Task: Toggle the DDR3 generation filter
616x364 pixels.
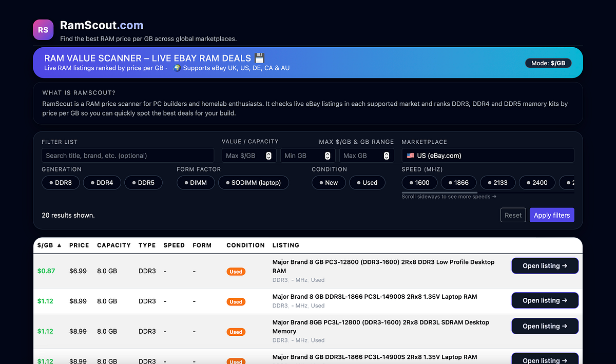Action: pyautogui.click(x=61, y=182)
